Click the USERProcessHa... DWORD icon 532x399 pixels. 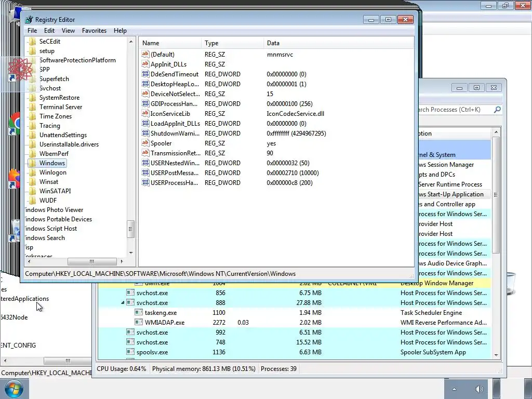pyautogui.click(x=145, y=182)
